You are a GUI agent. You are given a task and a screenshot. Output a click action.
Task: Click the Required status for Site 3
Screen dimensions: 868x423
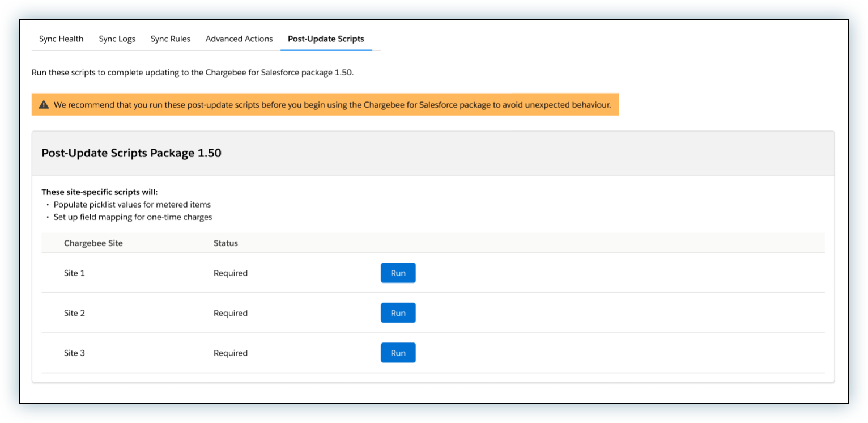point(230,353)
